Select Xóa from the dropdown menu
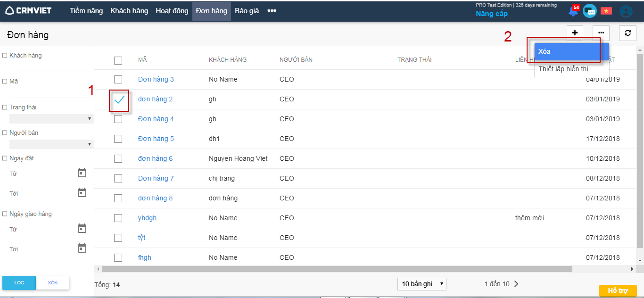The image size is (644, 298). (571, 51)
